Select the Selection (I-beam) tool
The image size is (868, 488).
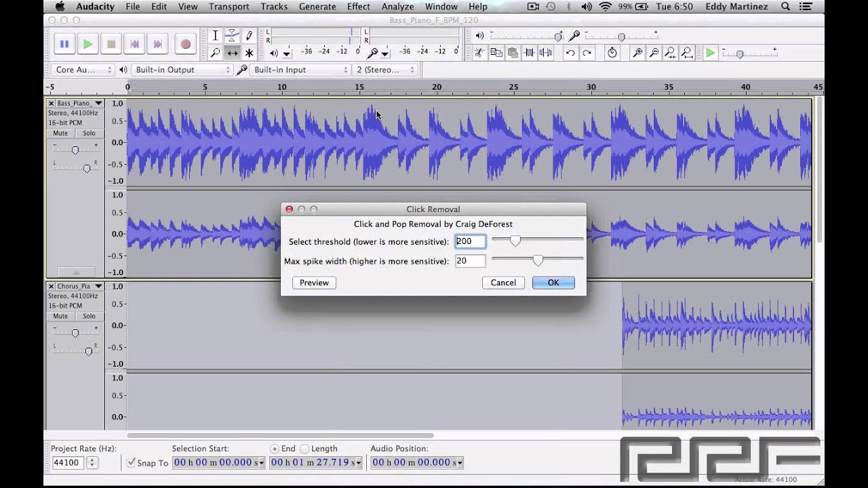coord(216,36)
